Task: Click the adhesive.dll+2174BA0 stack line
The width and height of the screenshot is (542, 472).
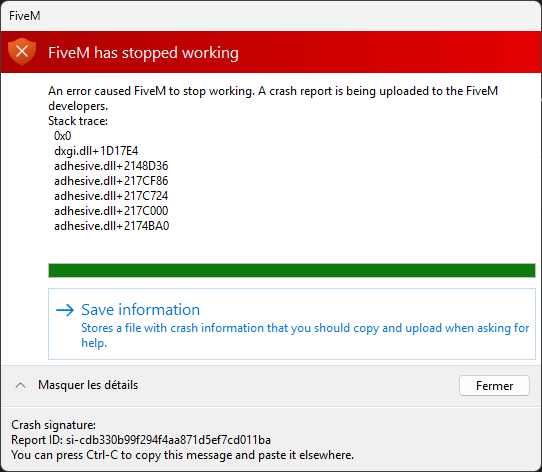Action: click(111, 226)
